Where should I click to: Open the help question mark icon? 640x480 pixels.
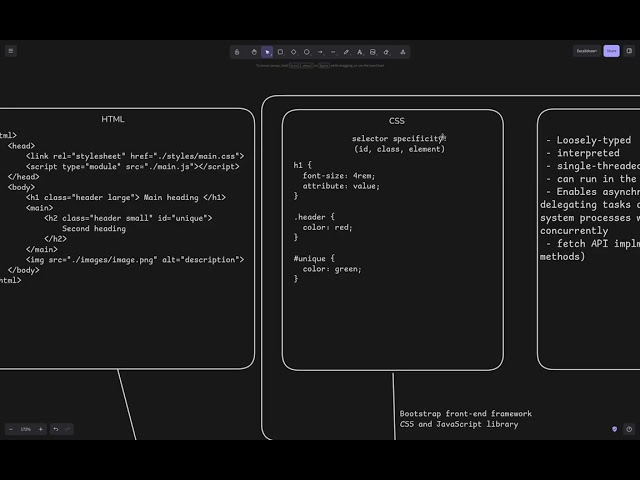[x=629, y=429]
